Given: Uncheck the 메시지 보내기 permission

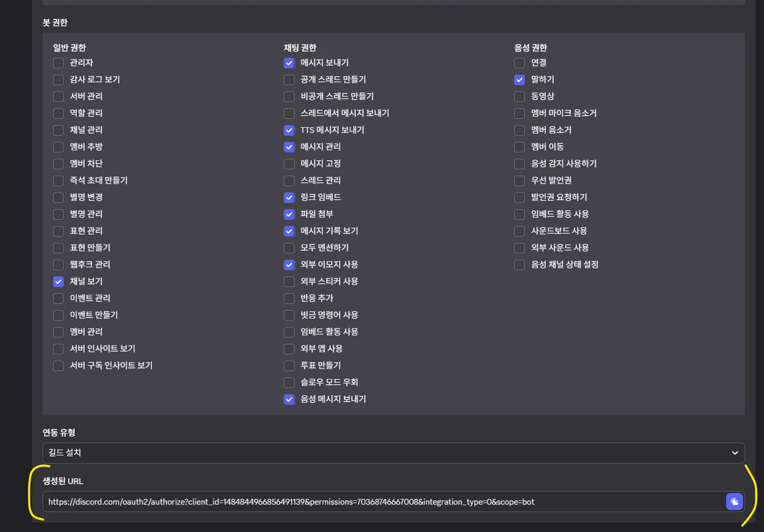Looking at the screenshot, I should tap(289, 63).
